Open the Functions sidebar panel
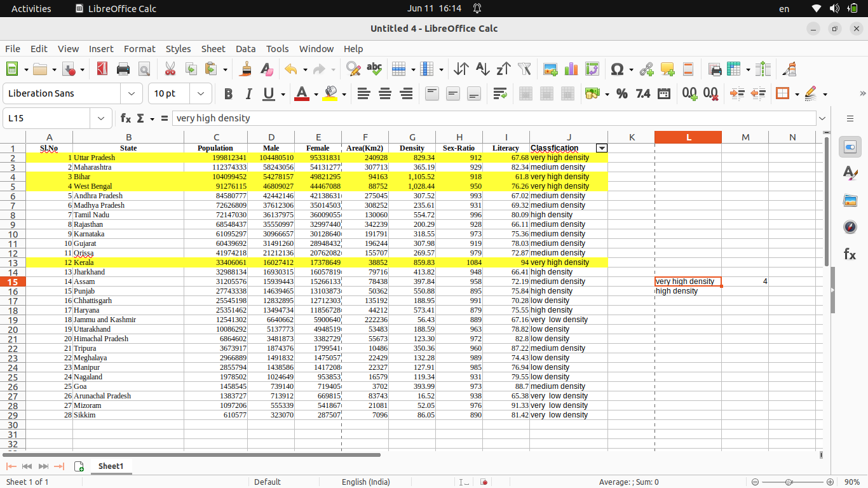The image size is (868, 488). pyautogui.click(x=850, y=254)
